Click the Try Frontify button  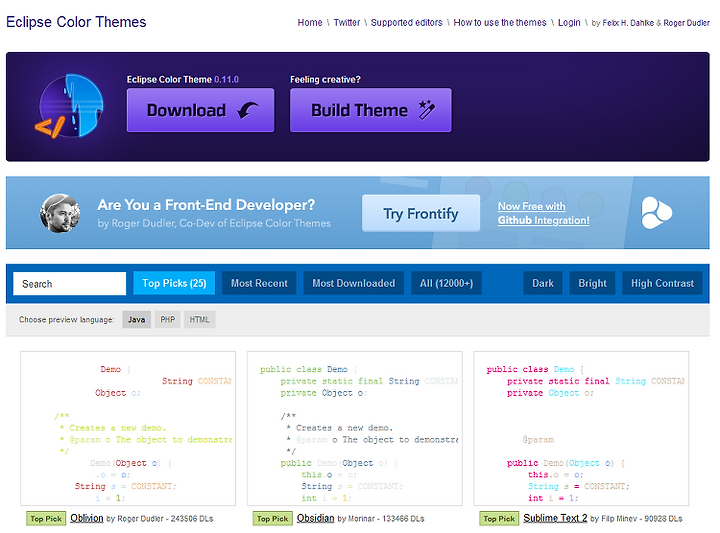[x=421, y=213]
